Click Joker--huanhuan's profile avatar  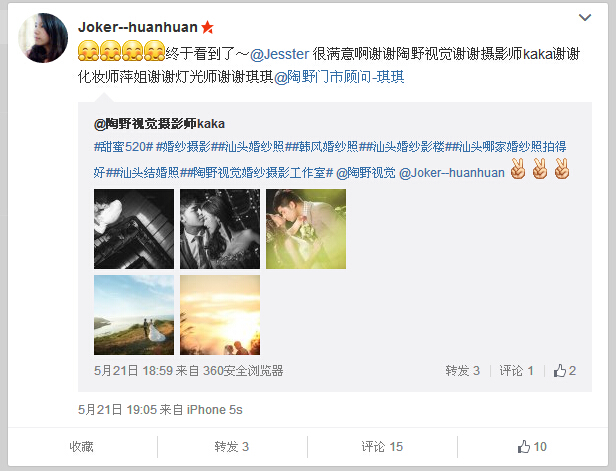pos(43,38)
